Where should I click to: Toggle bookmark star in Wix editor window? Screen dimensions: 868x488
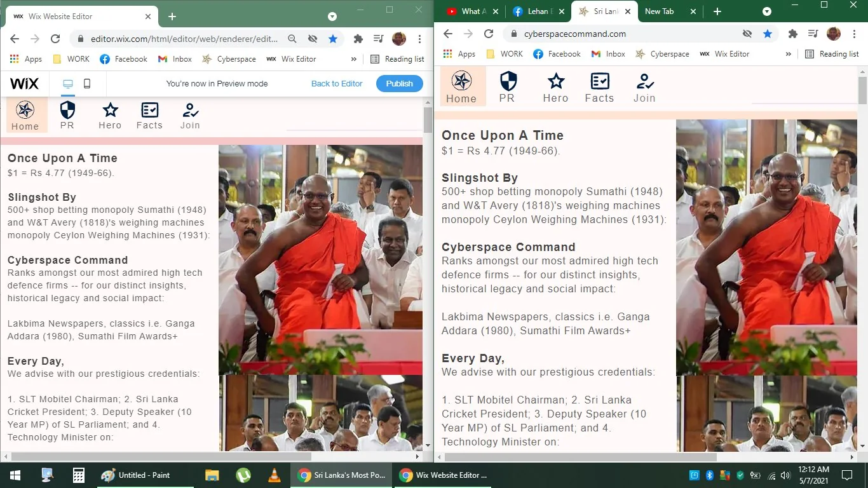333,39
